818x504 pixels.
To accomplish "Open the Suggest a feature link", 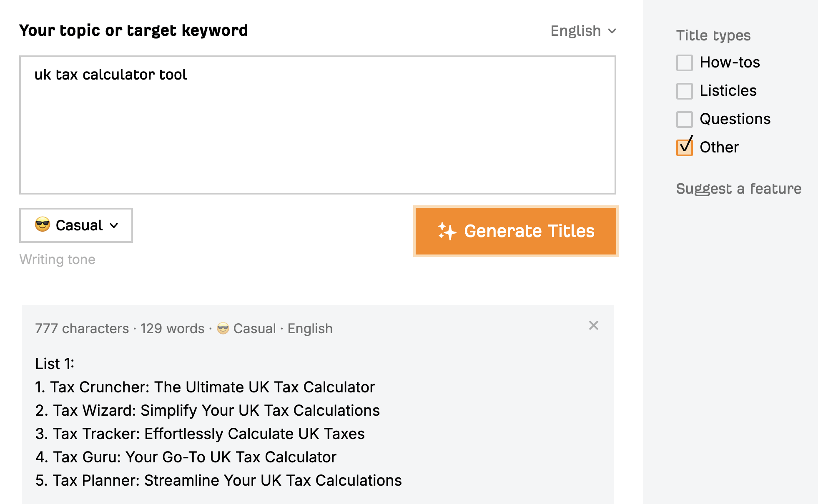I will [x=738, y=188].
